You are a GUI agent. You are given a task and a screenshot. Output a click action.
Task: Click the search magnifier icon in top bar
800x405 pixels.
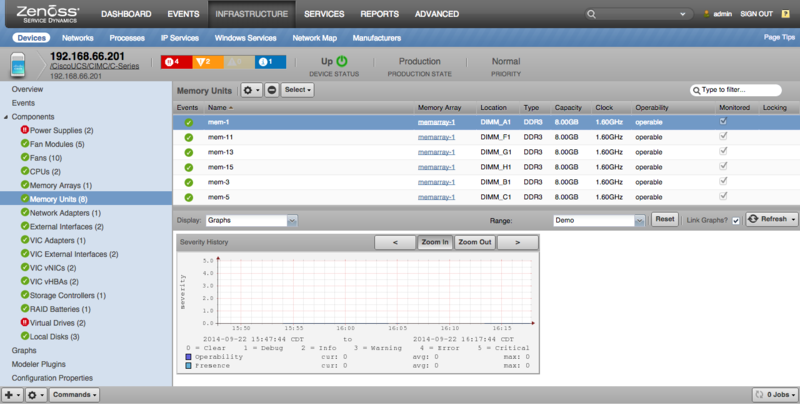pyautogui.click(x=591, y=14)
